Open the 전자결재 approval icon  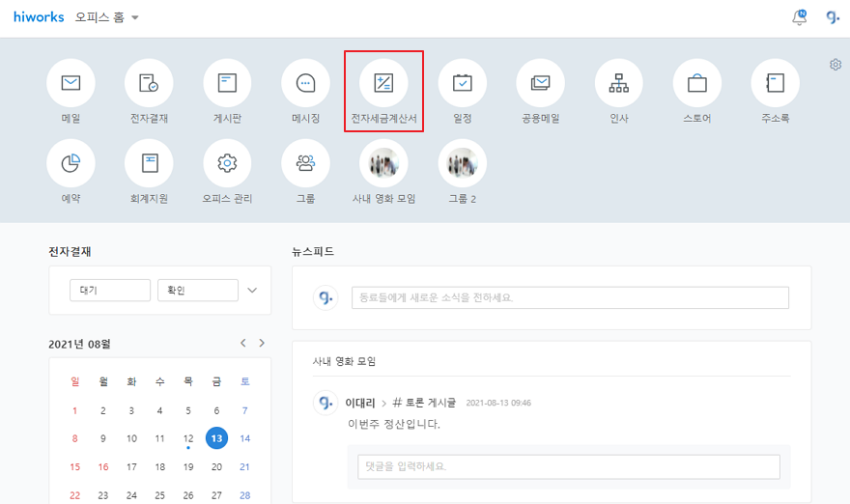point(149,83)
